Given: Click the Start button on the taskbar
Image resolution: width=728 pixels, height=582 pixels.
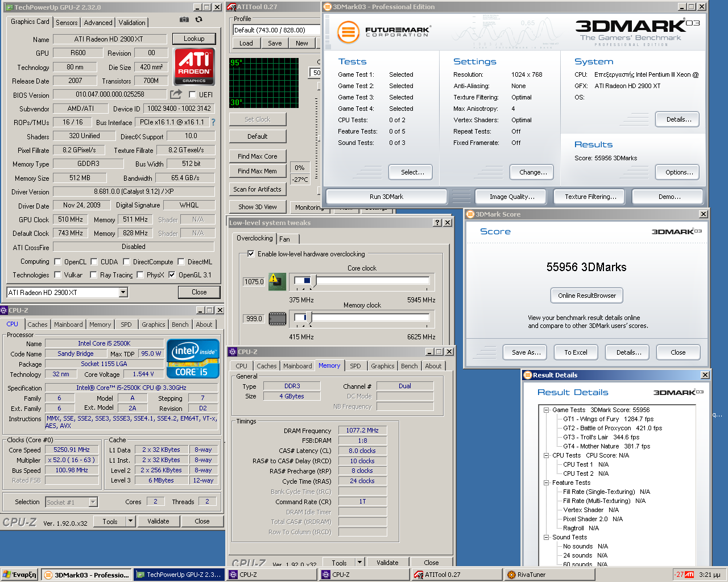Looking at the screenshot, I should click(20, 575).
